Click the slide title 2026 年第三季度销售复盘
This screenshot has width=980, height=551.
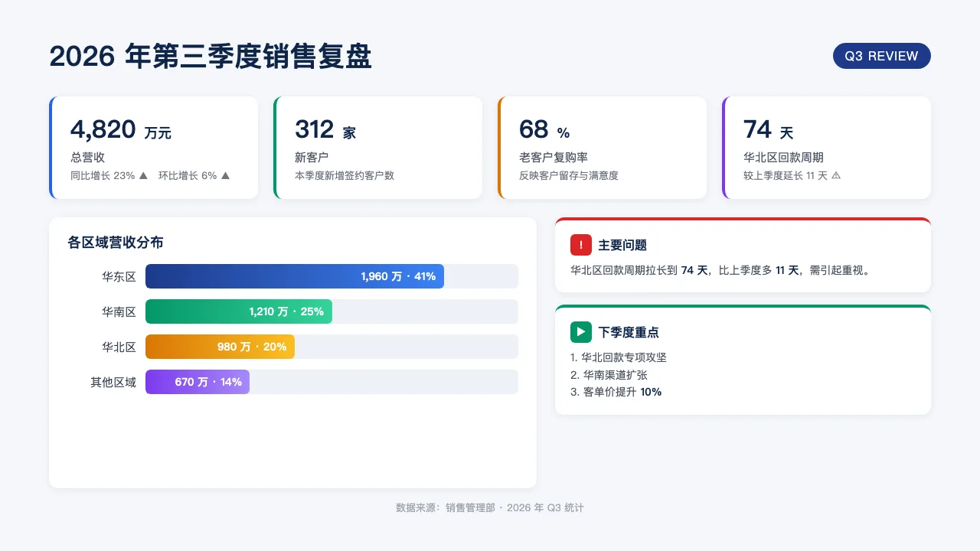coord(211,57)
